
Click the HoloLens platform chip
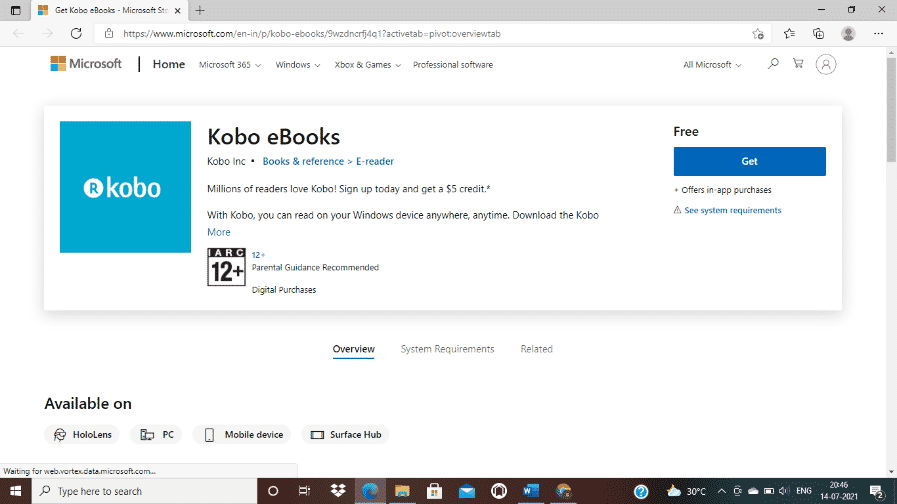pos(82,435)
